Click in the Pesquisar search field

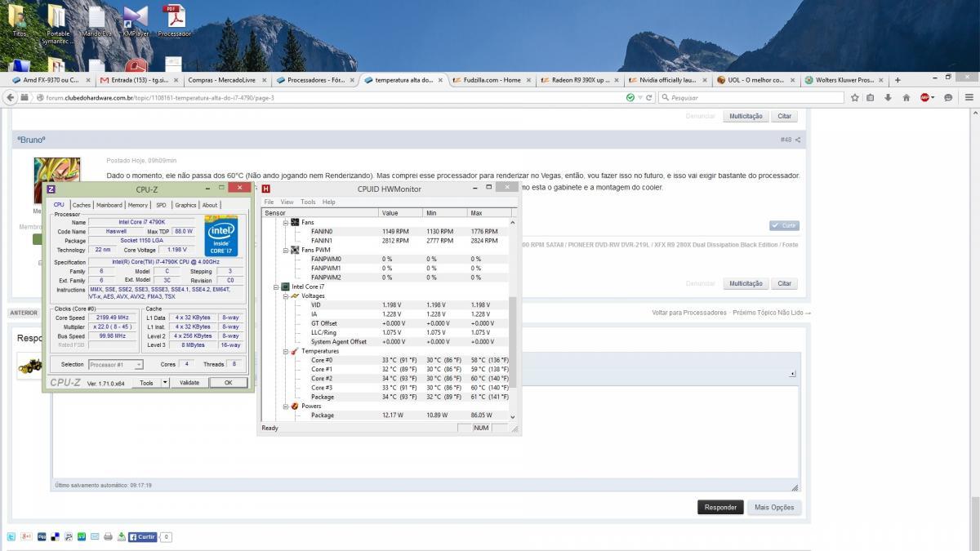coord(750,97)
